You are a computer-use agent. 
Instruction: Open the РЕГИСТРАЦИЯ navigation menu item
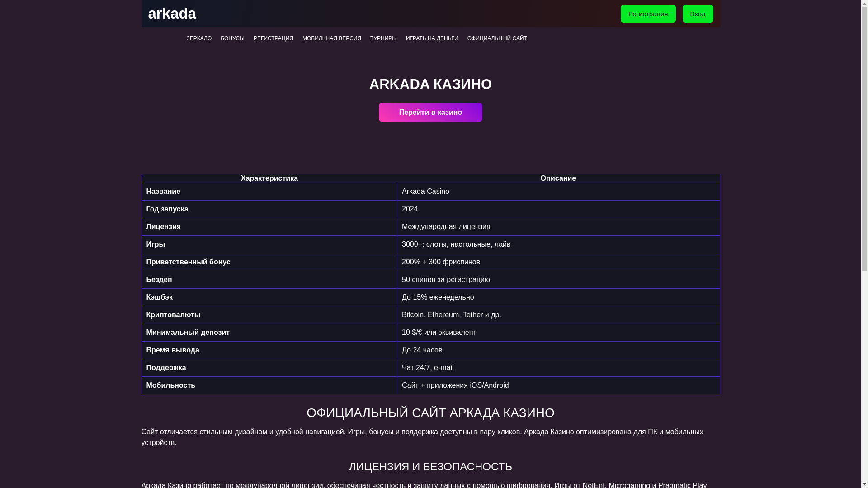pyautogui.click(x=273, y=38)
